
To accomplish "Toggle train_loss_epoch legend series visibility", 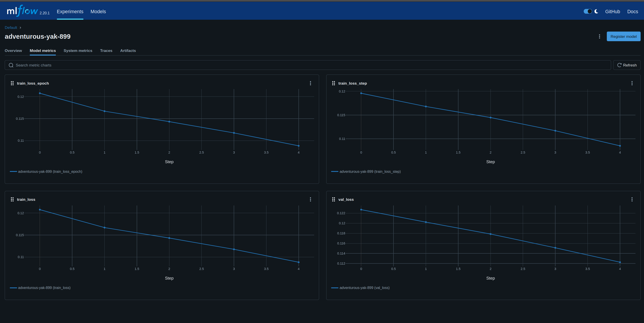I will pos(50,172).
